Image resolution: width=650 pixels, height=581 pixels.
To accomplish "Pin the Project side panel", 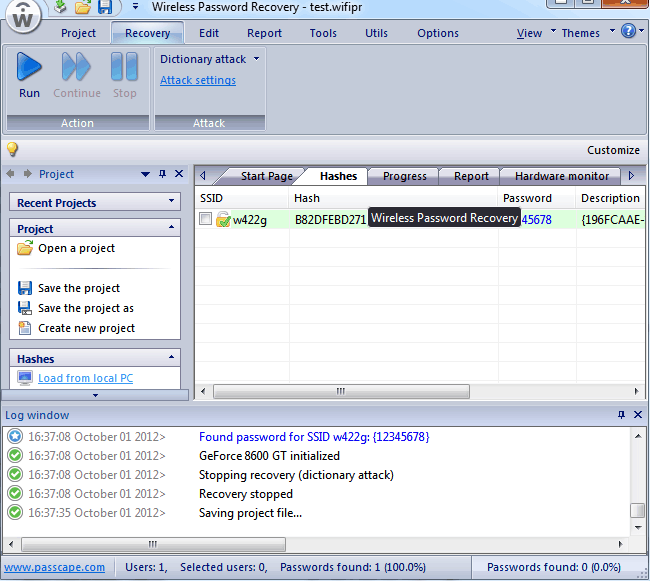I will pyautogui.click(x=162, y=174).
